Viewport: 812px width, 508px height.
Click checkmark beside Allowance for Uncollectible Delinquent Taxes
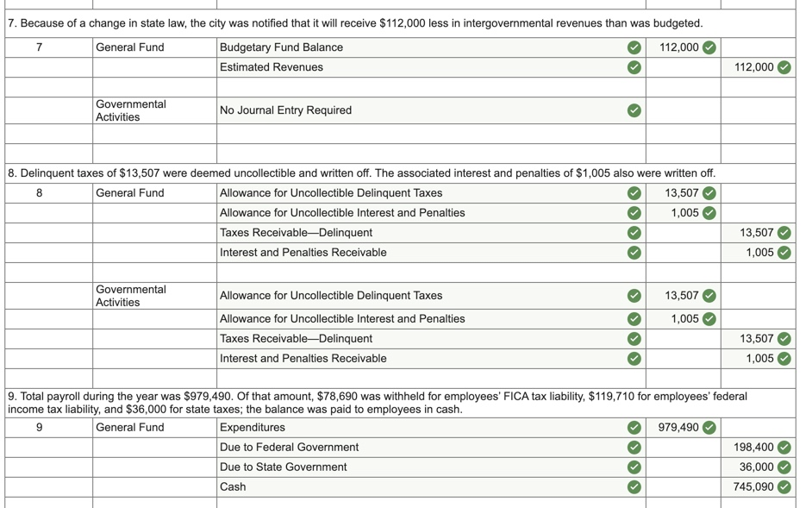click(634, 192)
